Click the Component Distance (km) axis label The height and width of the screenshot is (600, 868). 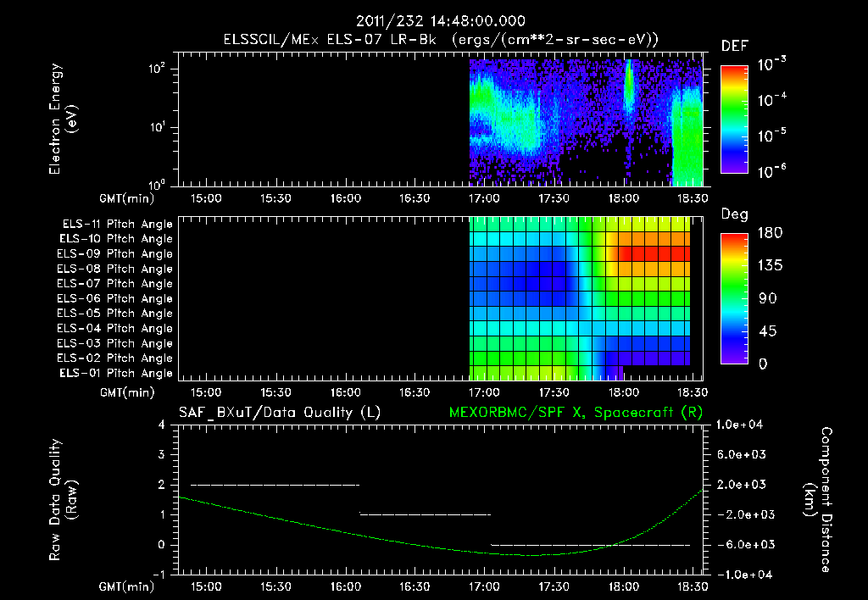tap(818, 500)
